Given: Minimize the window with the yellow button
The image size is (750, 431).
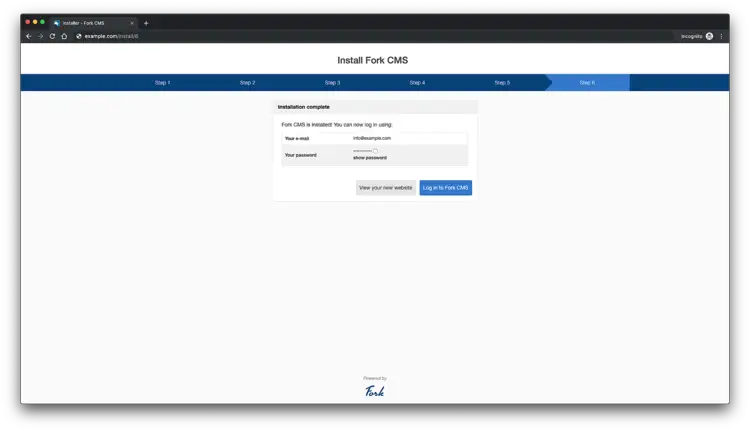Looking at the screenshot, I should click(35, 22).
